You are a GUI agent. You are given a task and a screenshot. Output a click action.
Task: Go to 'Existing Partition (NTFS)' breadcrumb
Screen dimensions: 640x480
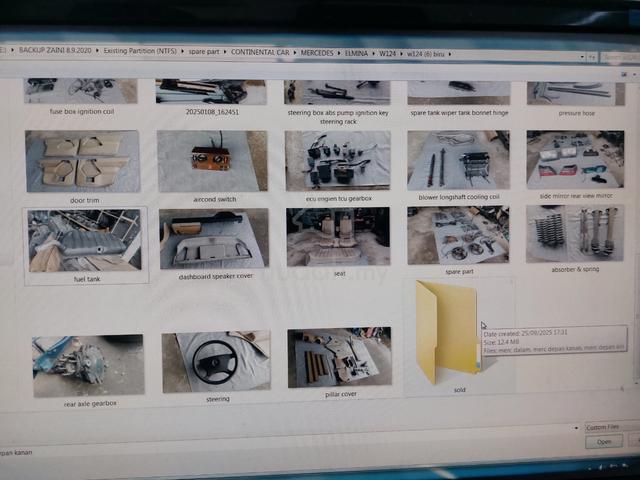click(x=140, y=51)
